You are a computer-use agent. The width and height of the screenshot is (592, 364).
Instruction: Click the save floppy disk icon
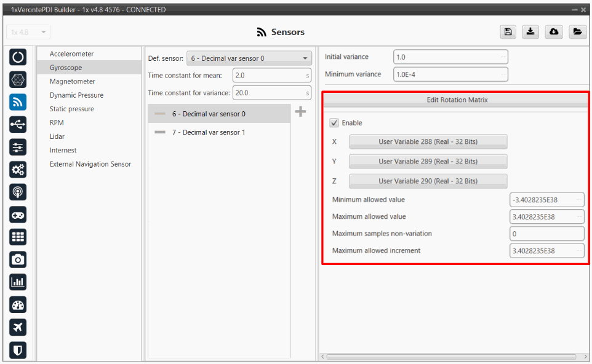[508, 32]
